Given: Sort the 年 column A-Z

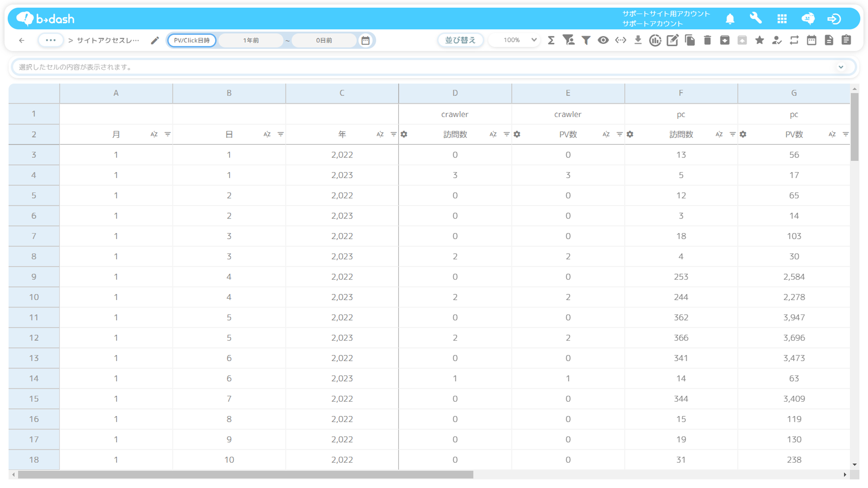Looking at the screenshot, I should 380,135.
